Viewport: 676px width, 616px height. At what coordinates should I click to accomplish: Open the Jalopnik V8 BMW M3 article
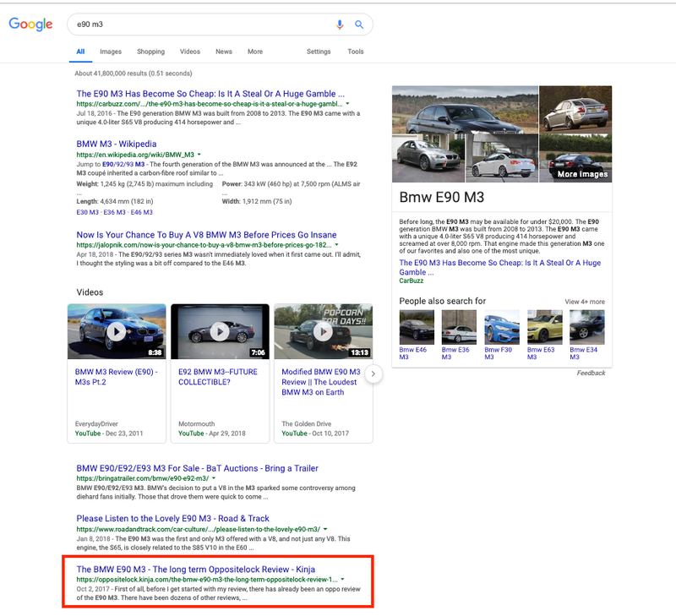coord(206,235)
